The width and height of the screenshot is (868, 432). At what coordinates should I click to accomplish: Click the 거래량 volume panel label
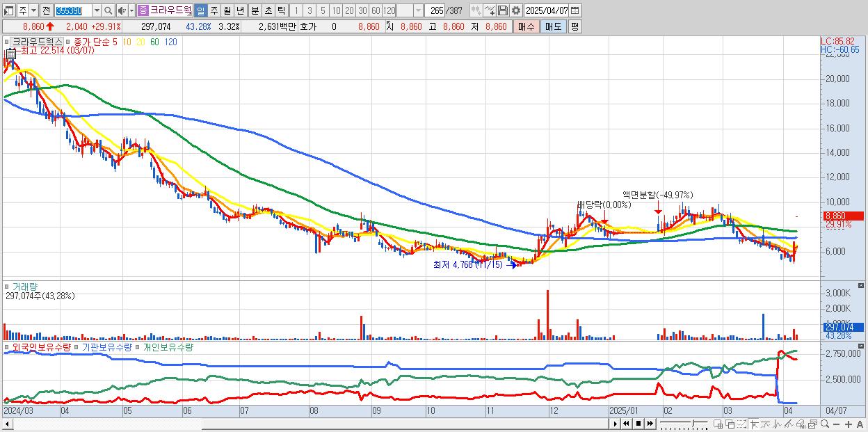point(24,286)
